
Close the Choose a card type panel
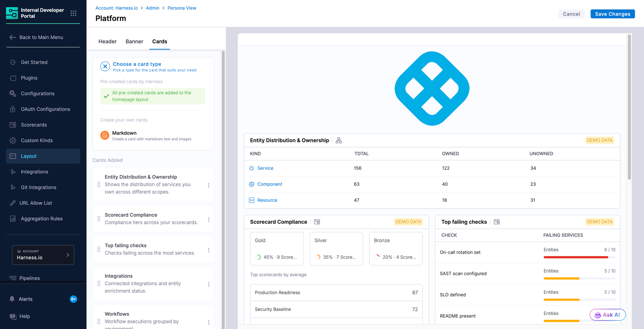105,66
